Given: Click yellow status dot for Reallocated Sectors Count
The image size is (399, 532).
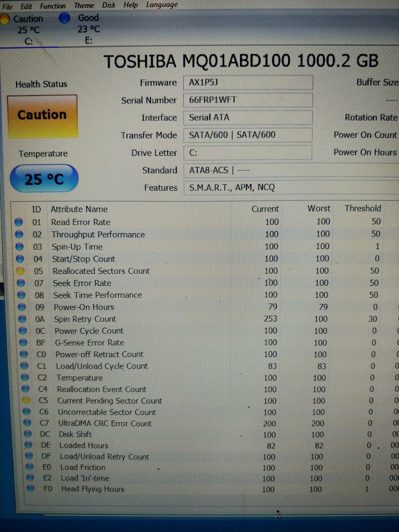Looking at the screenshot, I should tap(21, 271).
